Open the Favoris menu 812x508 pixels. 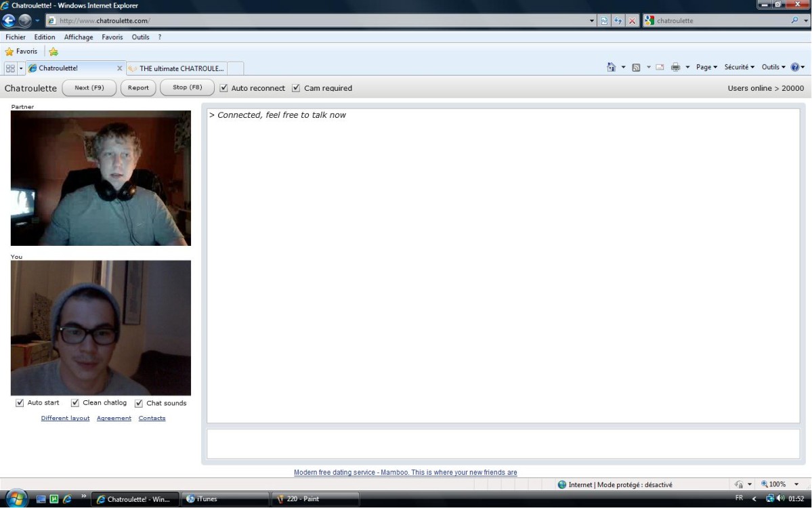click(112, 37)
